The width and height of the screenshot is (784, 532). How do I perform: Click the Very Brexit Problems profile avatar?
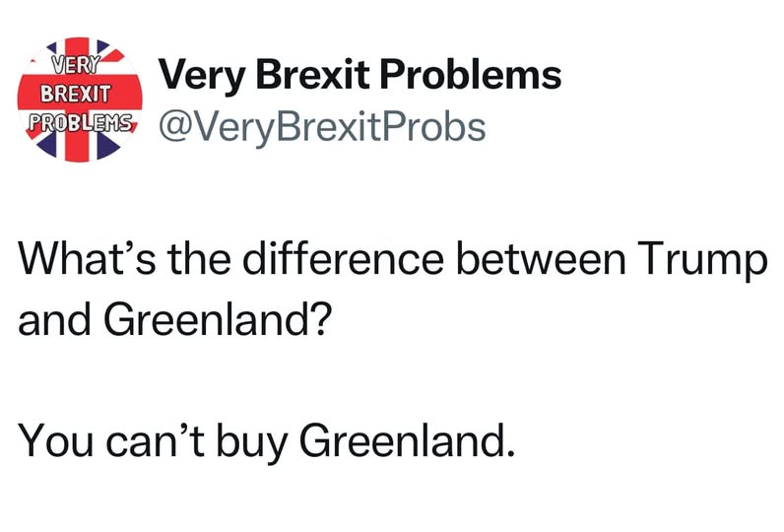83,99
